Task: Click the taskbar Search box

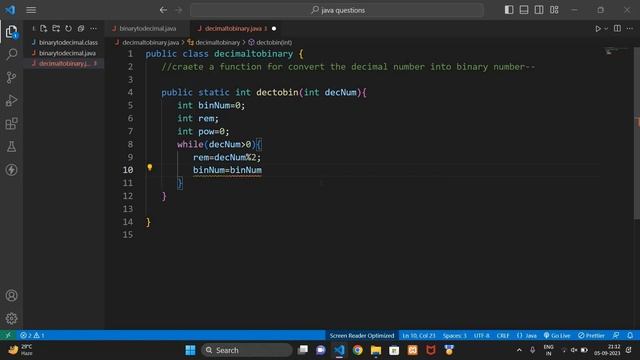Action: [247, 350]
